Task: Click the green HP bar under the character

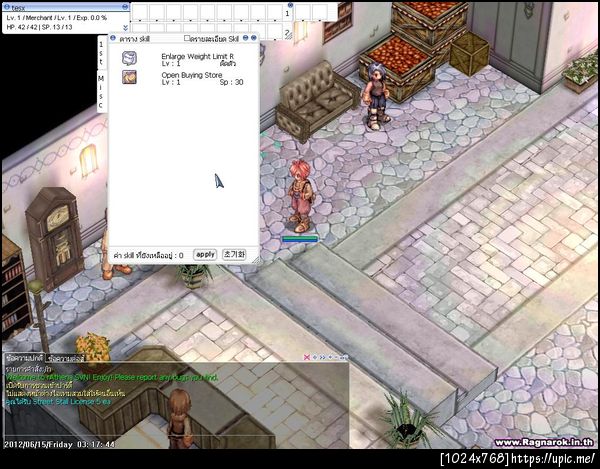Action: (300, 239)
